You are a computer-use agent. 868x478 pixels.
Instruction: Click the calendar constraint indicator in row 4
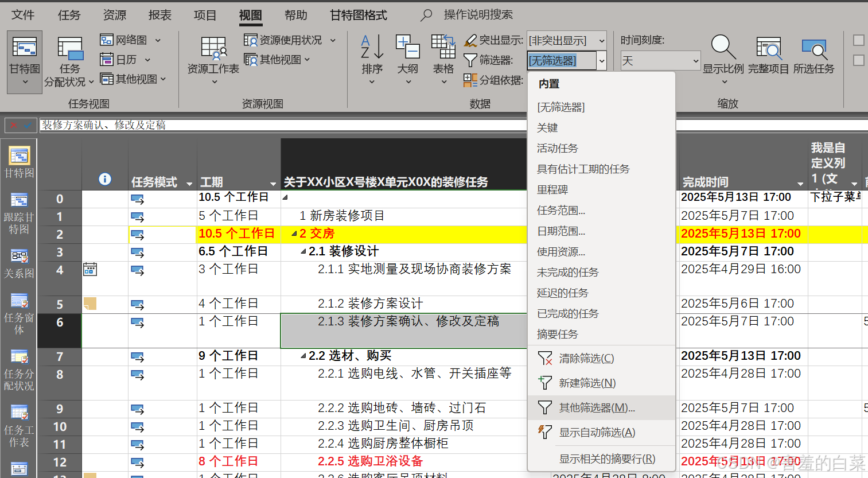tap(90, 269)
